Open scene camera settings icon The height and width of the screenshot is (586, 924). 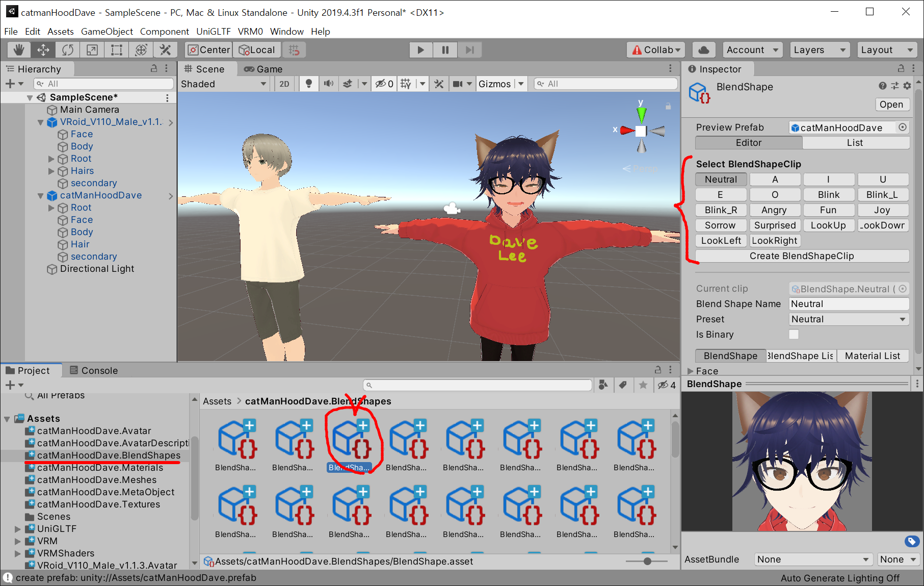(x=458, y=84)
